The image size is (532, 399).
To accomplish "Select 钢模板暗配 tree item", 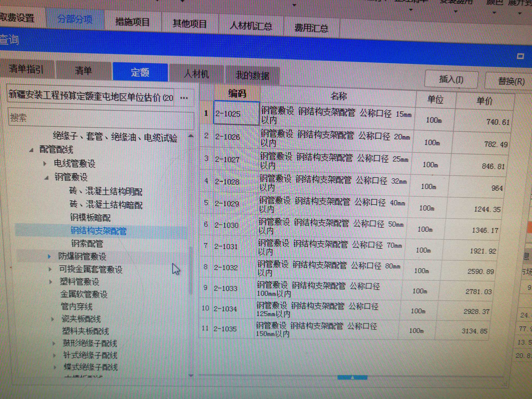I will pos(90,217).
